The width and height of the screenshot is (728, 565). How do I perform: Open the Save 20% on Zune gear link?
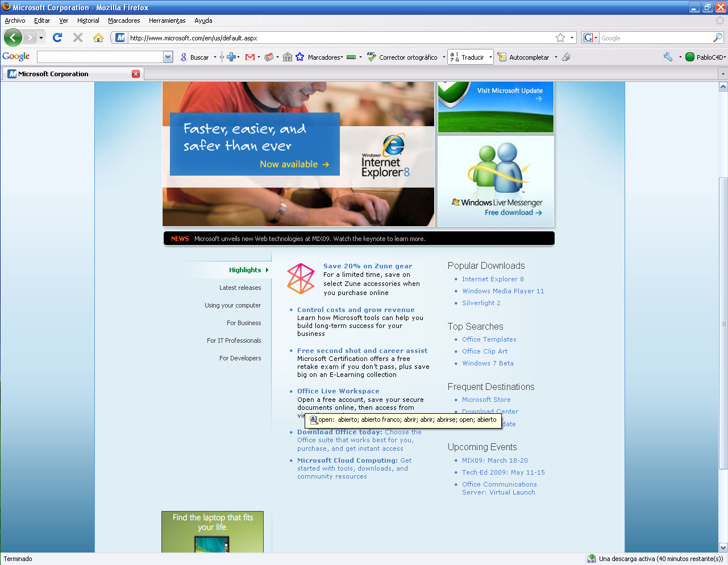point(368,266)
